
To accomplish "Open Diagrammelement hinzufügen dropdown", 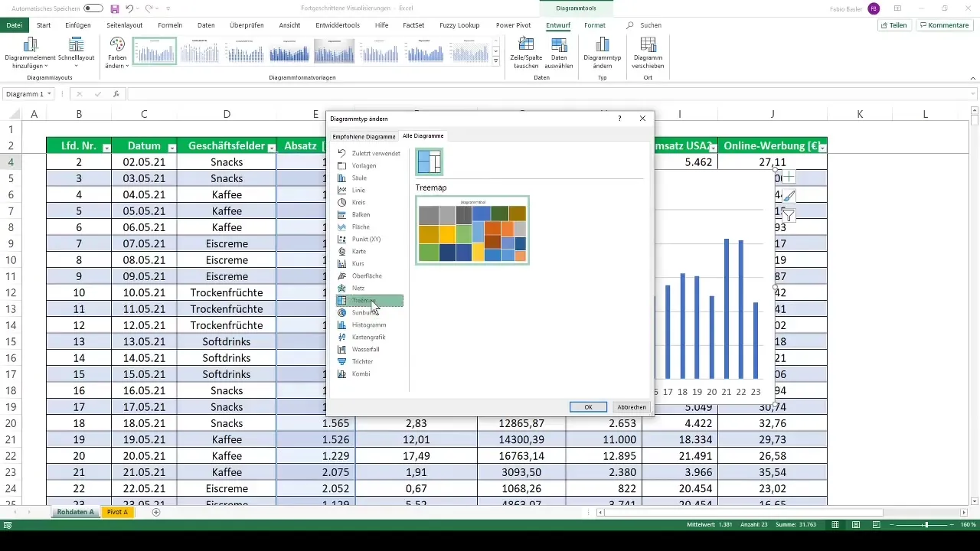I will click(31, 53).
